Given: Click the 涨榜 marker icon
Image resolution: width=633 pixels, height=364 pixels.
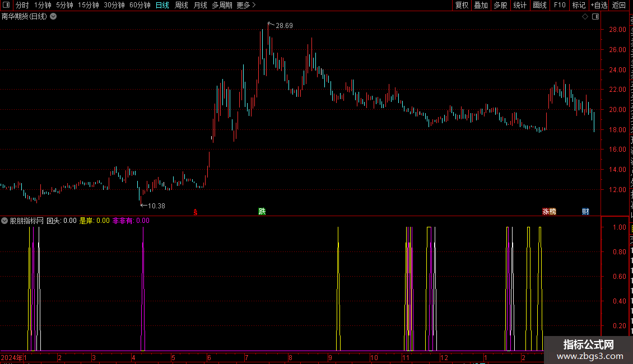Looking at the screenshot, I should (x=549, y=212).
